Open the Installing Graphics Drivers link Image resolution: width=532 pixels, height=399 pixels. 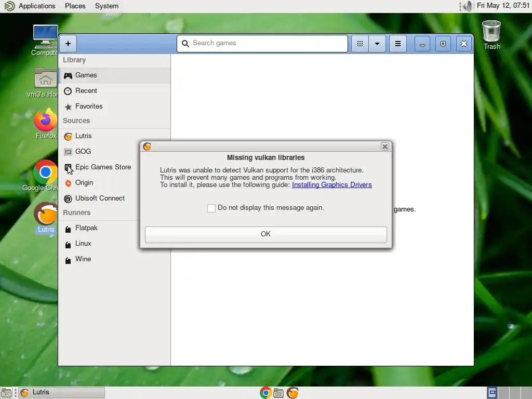[332, 185]
